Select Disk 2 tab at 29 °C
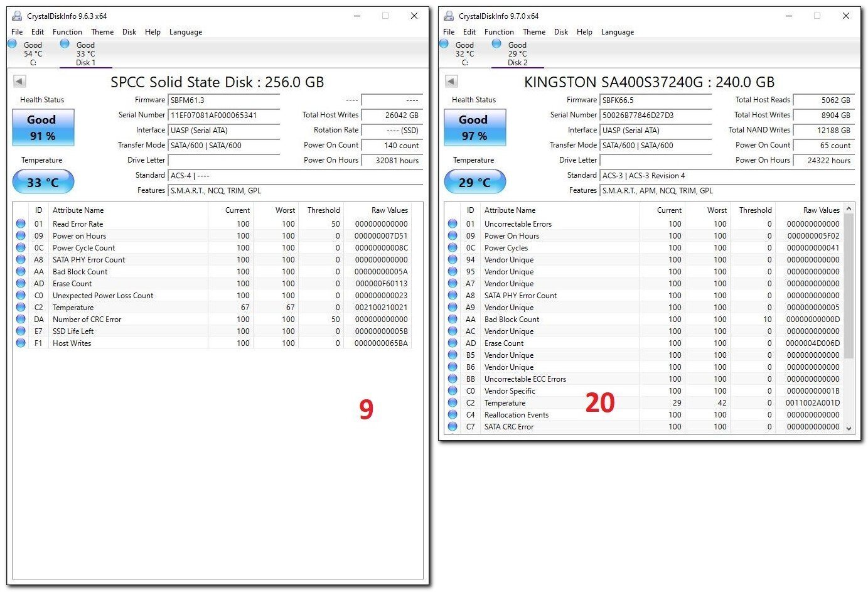 point(517,53)
